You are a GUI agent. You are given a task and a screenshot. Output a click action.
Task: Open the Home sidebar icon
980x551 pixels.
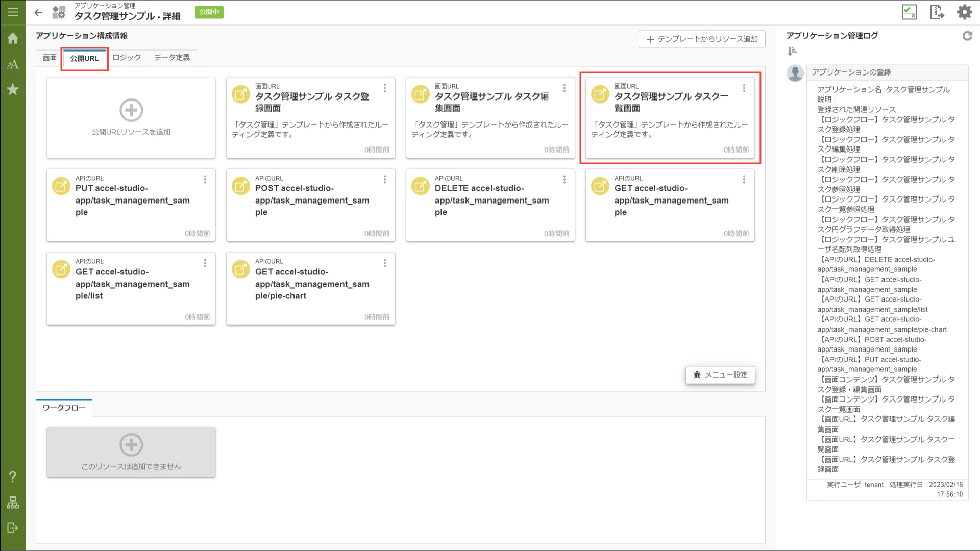point(13,38)
